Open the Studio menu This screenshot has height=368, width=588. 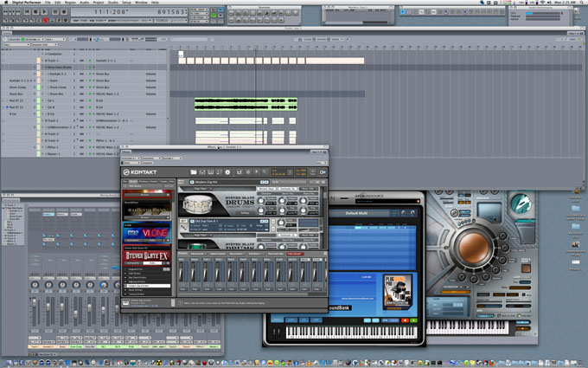tap(113, 3)
